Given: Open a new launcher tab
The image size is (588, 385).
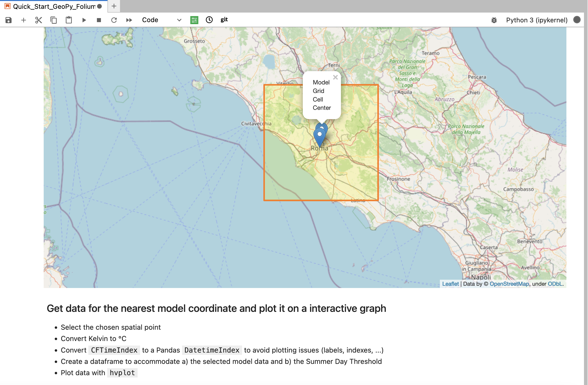Looking at the screenshot, I should point(114,6).
